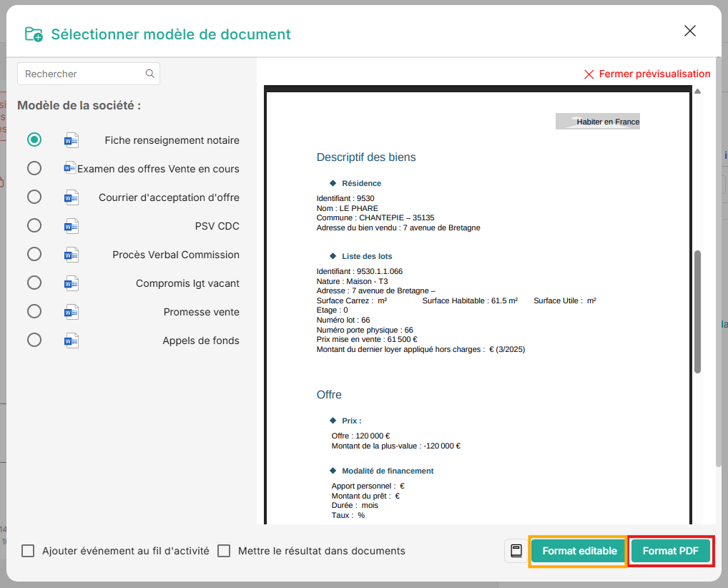Click the Examen des offres Vente en cours label
The width and height of the screenshot is (728, 588).
(158, 169)
